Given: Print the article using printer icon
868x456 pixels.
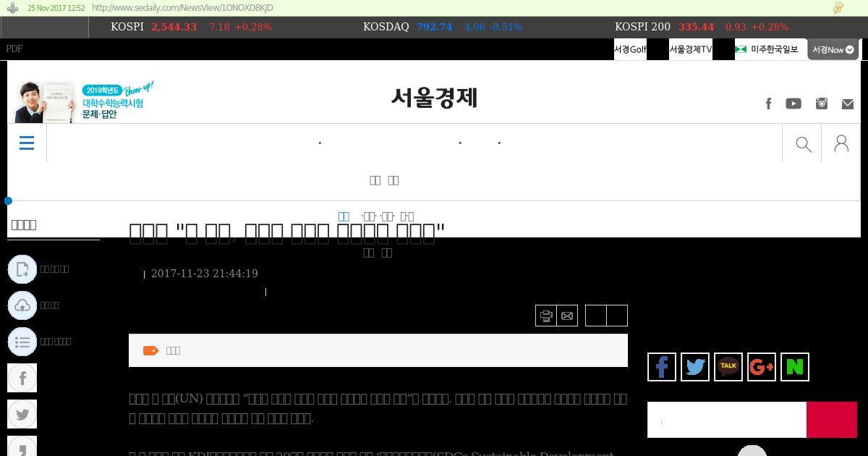Looking at the screenshot, I should (x=546, y=316).
